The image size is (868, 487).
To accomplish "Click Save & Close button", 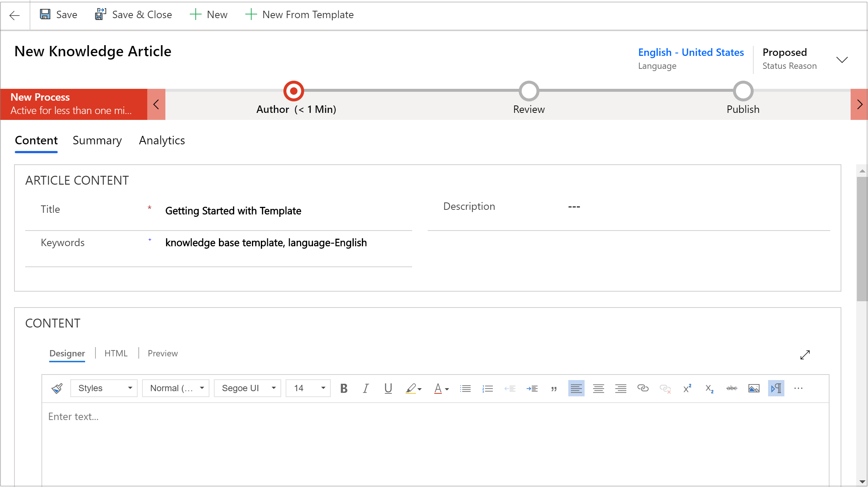I will coord(132,15).
